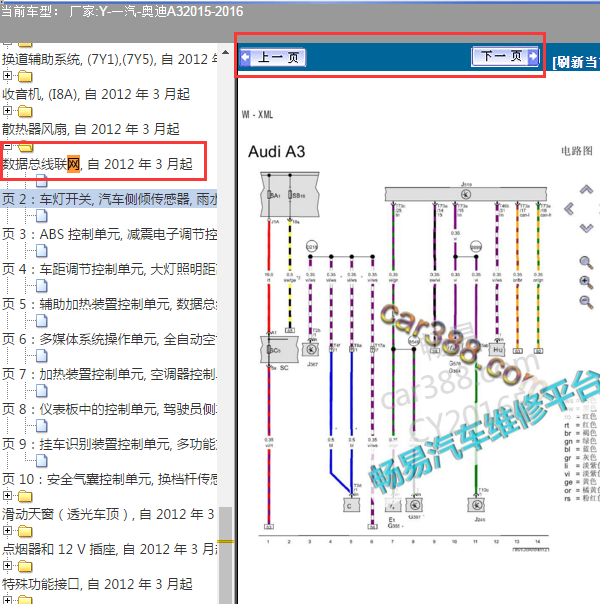Click the folder icon above 特殊功能接口 entry
The height and width of the screenshot is (604, 600).
tap(25, 566)
